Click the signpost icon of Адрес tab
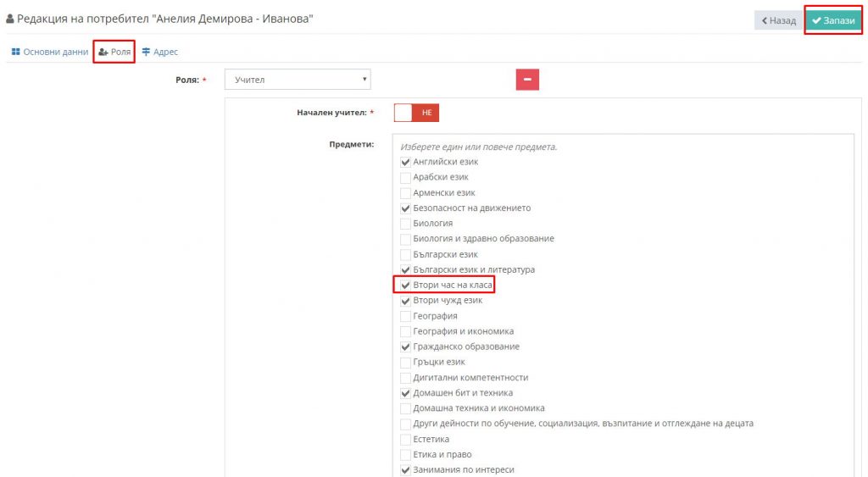This screenshot has height=477, width=868. click(x=146, y=52)
